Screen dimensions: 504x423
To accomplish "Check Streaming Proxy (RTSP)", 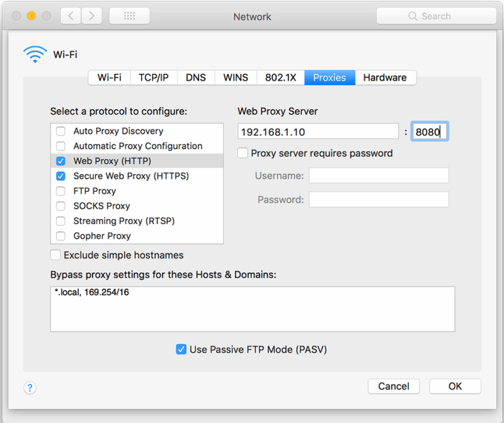I will pyautogui.click(x=60, y=221).
